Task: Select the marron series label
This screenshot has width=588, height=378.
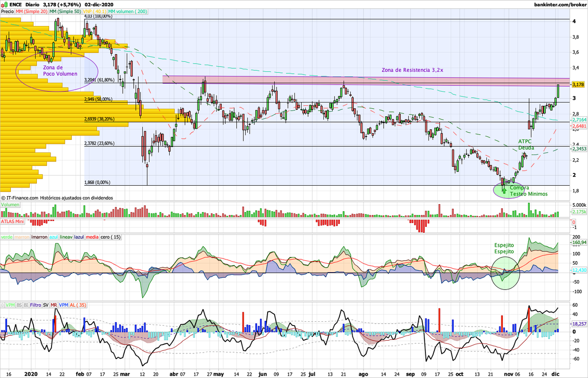Action: coord(22,237)
